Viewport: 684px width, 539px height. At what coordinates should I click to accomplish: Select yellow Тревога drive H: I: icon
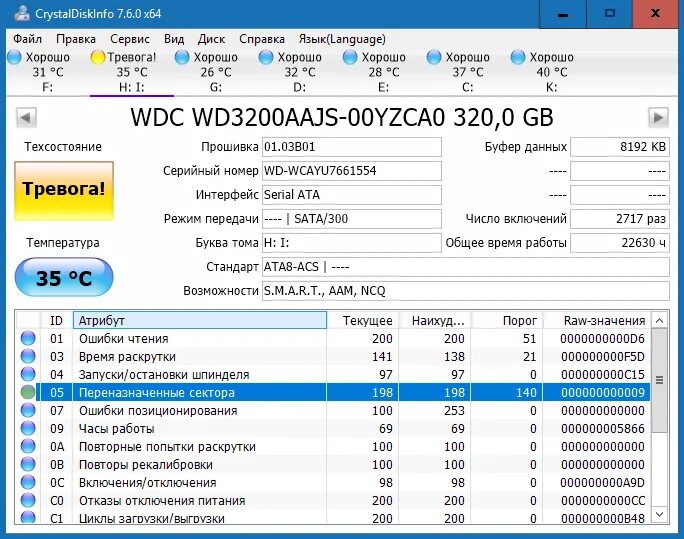pos(98,57)
